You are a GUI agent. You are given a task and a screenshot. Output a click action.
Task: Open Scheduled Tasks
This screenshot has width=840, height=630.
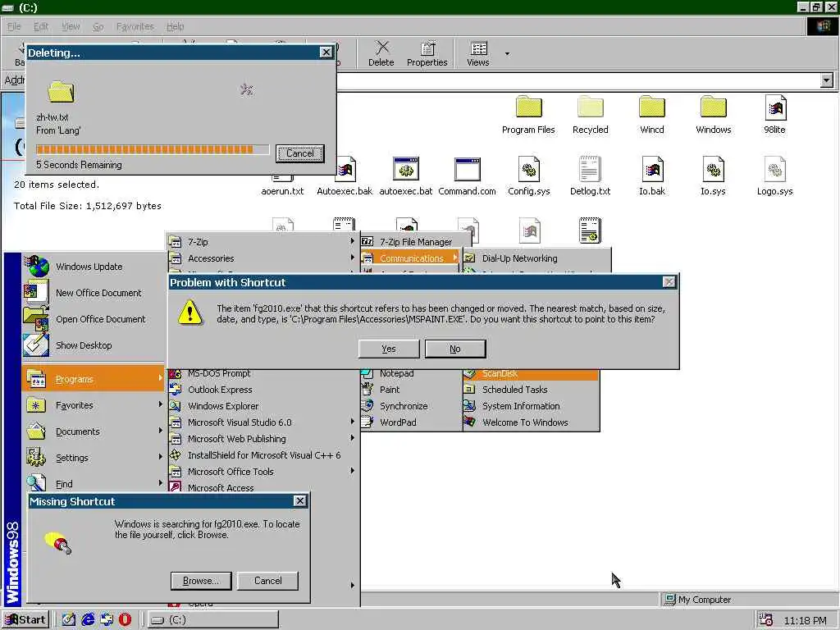pos(531,390)
